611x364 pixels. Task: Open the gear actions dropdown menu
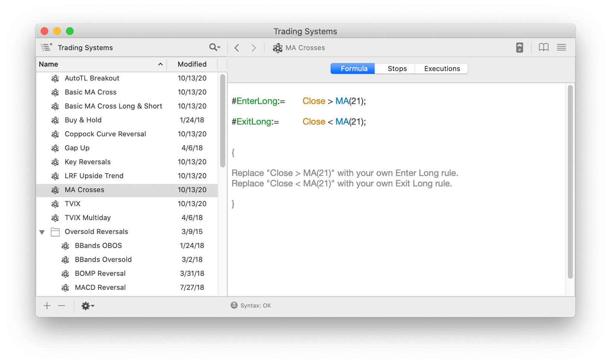coord(87,306)
